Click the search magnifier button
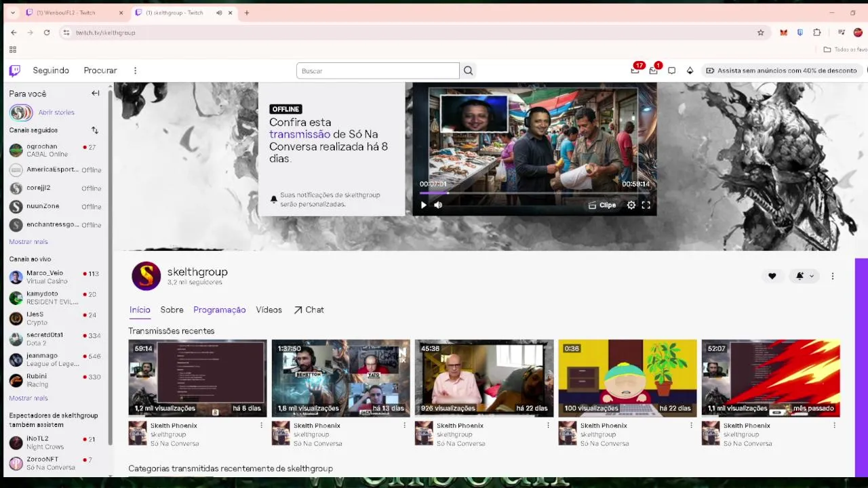Image resolution: width=868 pixels, height=488 pixels. tap(468, 70)
